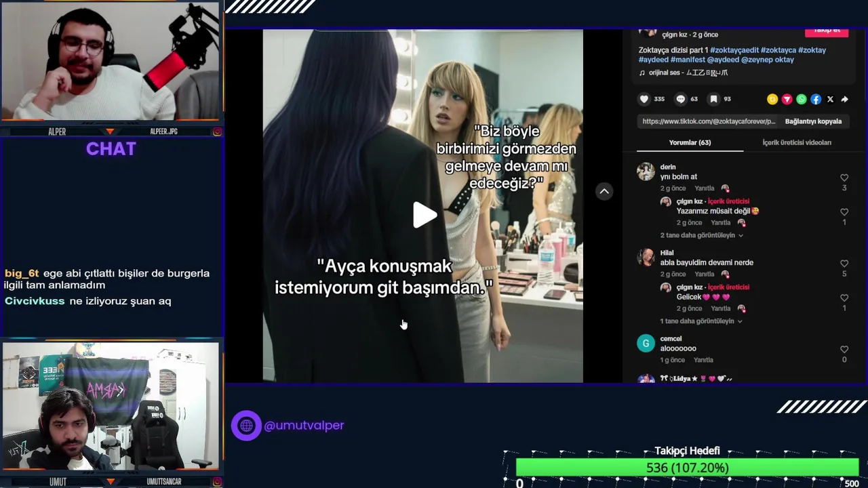868x488 pixels.
Task: Go to the previous video with the up arrow
Action: [x=604, y=191]
